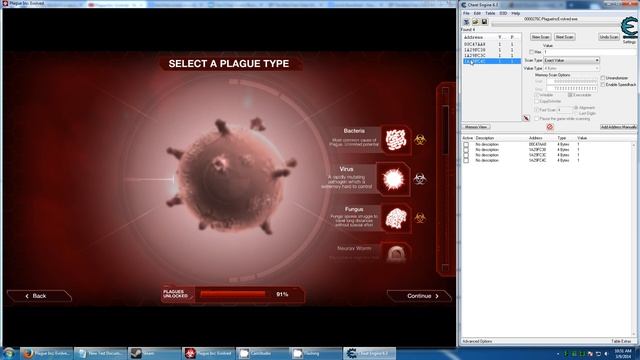
Task: Click the New Scan button
Action: 540,37
